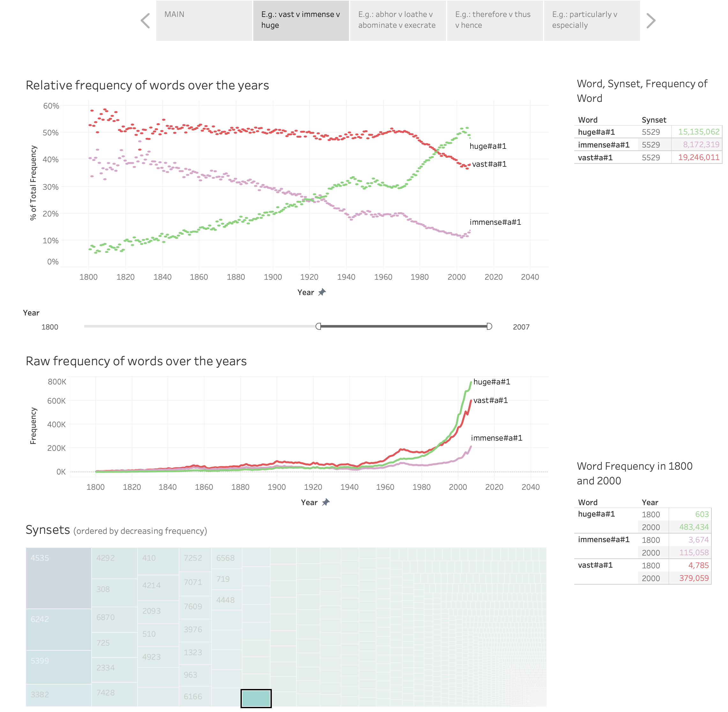
Task: Advance story tabs with right arrow
Action: [x=651, y=20]
